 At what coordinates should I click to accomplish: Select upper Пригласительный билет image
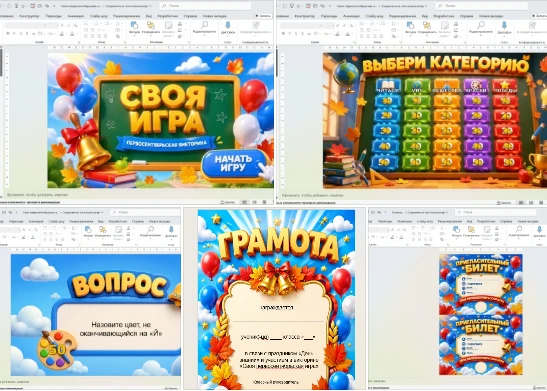(480, 284)
